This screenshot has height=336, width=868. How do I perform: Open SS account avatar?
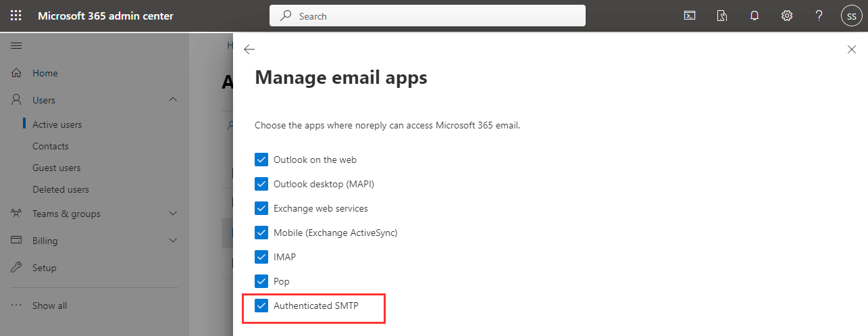[851, 16]
